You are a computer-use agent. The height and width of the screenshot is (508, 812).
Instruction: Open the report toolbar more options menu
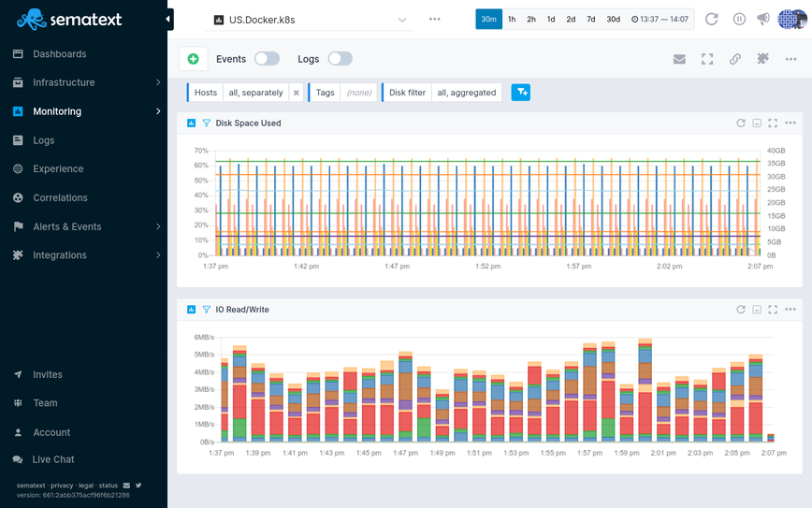(790, 59)
